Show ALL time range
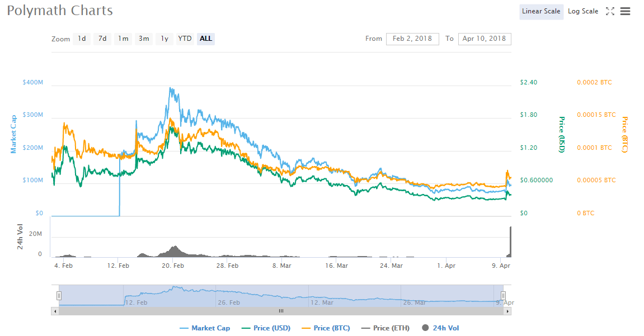Image resolution: width=644 pixels, height=336 pixels. [x=206, y=39]
